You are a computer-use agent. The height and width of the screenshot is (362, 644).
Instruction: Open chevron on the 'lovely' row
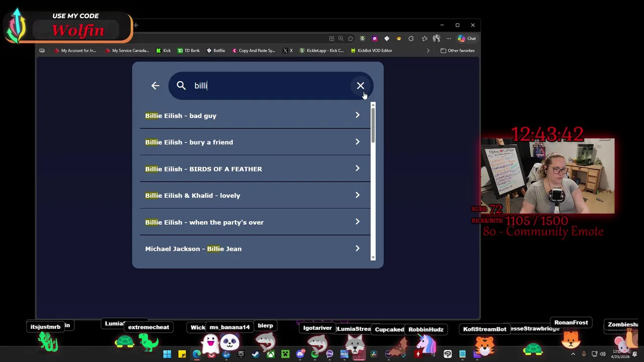tap(357, 195)
